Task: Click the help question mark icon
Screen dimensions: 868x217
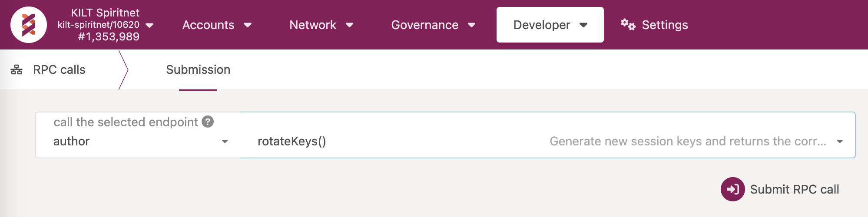Action: [208, 122]
